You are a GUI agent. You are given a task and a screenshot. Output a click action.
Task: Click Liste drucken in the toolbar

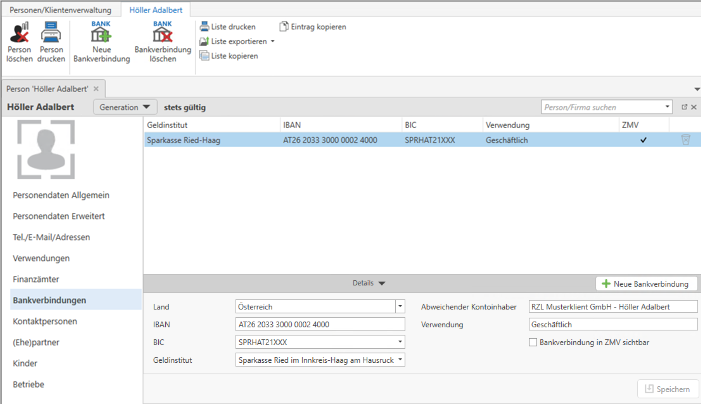coord(233,27)
